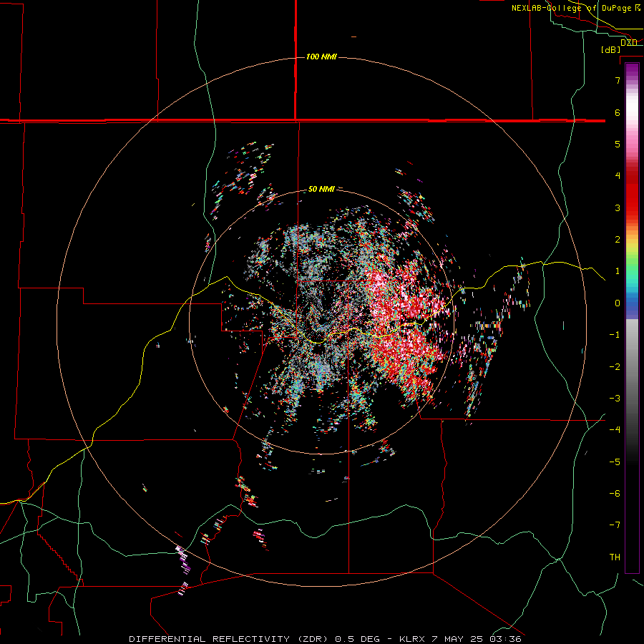Click the [dB] units label
This screenshot has width=644, height=644.
coord(610,49)
